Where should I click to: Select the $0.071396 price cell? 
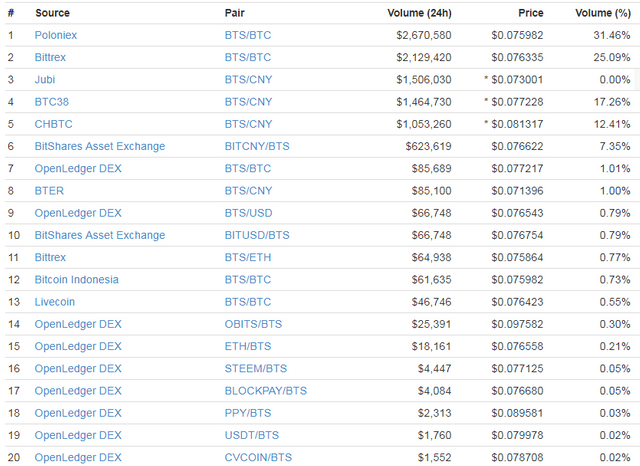pyautogui.click(x=517, y=191)
